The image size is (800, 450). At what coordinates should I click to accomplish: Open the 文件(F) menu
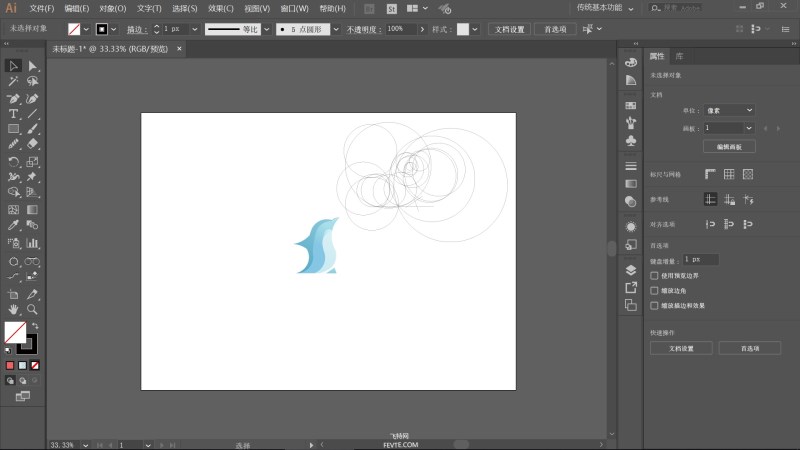point(41,8)
